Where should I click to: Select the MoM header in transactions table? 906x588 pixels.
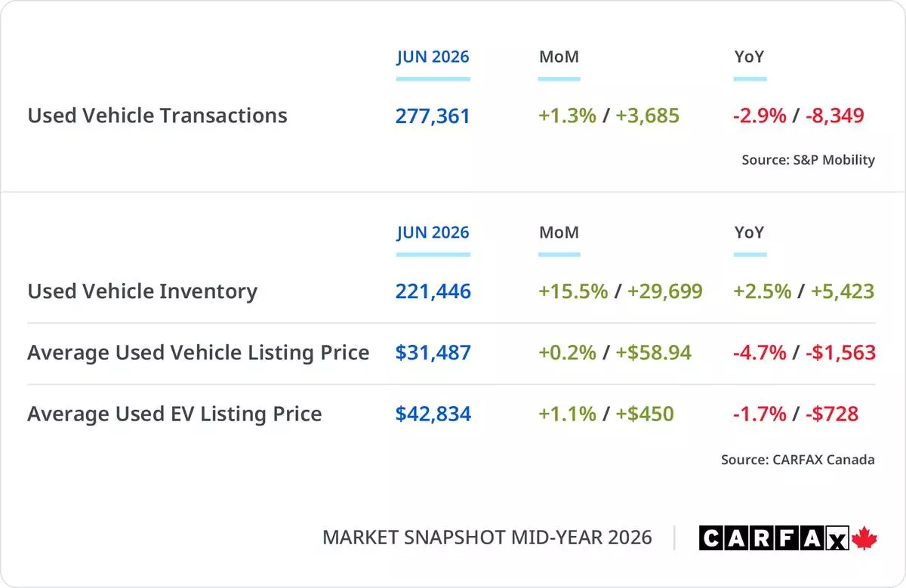pos(559,57)
